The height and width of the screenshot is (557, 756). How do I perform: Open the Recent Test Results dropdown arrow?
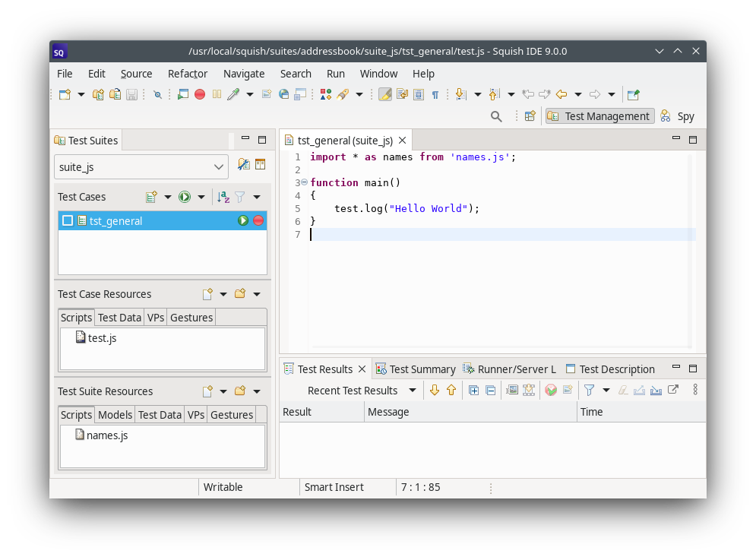[413, 390]
